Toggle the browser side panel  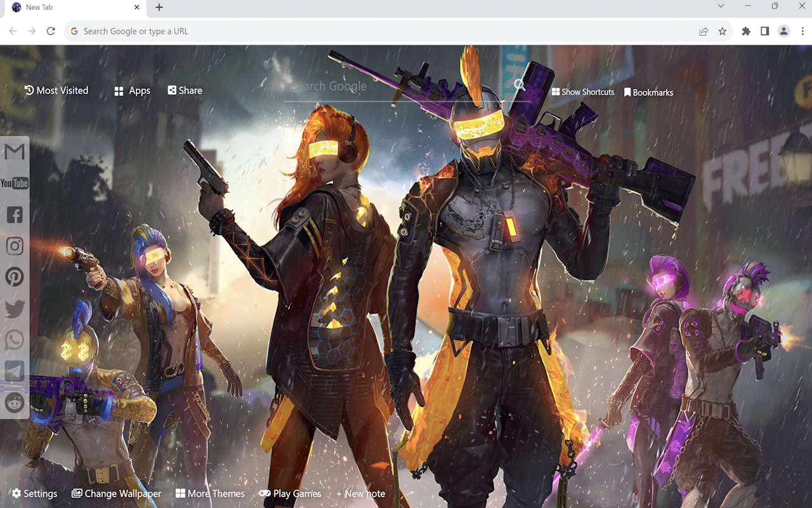pyautogui.click(x=765, y=31)
